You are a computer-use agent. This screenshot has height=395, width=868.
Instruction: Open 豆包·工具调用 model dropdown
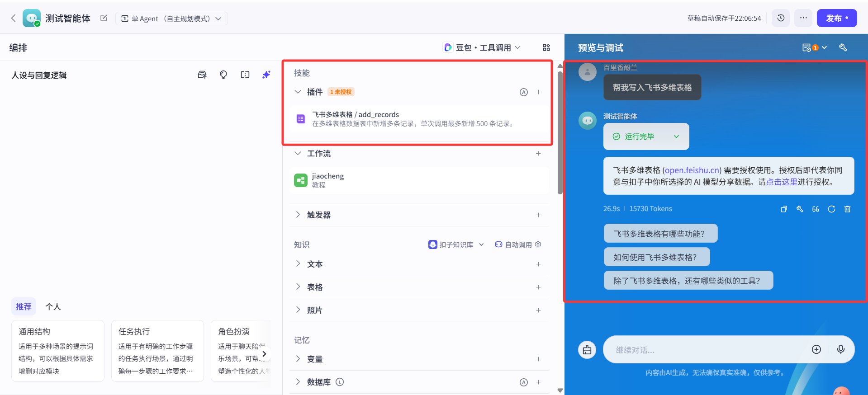point(483,47)
